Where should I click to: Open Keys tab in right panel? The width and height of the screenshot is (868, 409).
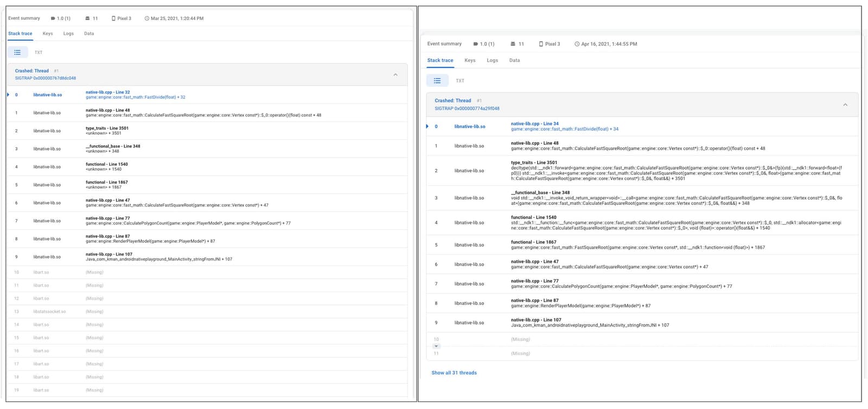click(x=470, y=60)
